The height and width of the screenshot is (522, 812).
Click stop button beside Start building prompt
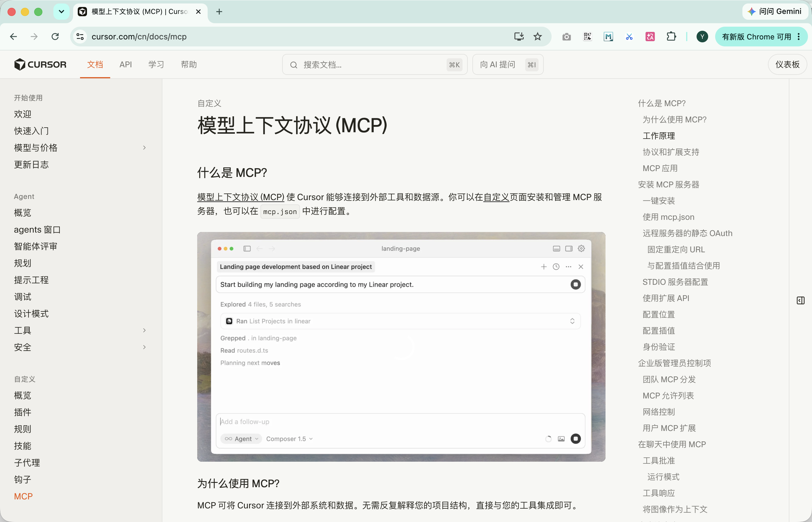[x=575, y=284]
